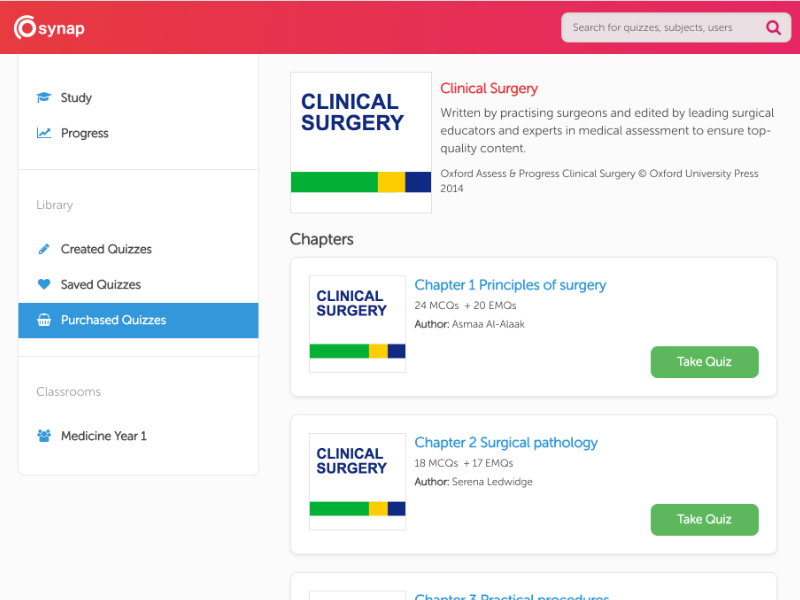The image size is (800, 600).
Task: Click the large Clinical Surgery book cover
Action: 361,142
